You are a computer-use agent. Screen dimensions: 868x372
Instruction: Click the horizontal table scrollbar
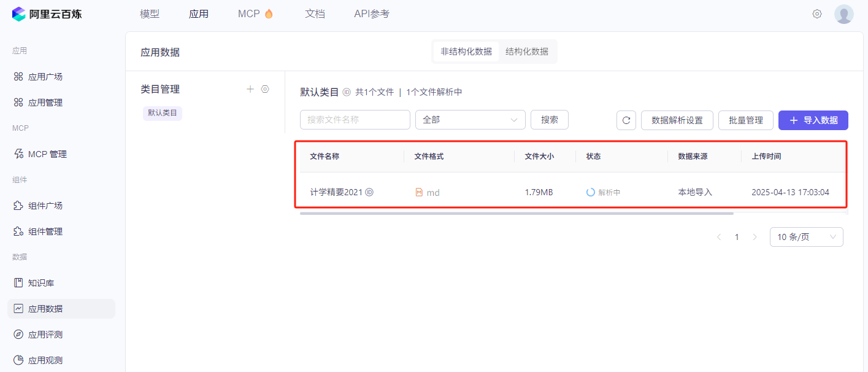pos(517,214)
